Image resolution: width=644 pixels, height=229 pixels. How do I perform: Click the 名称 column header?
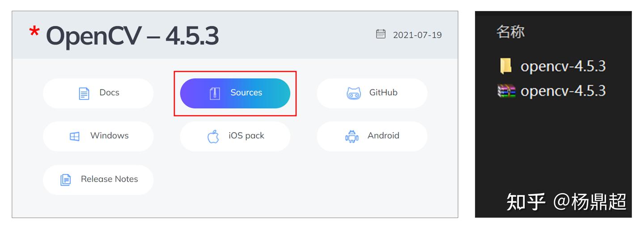pyautogui.click(x=510, y=32)
